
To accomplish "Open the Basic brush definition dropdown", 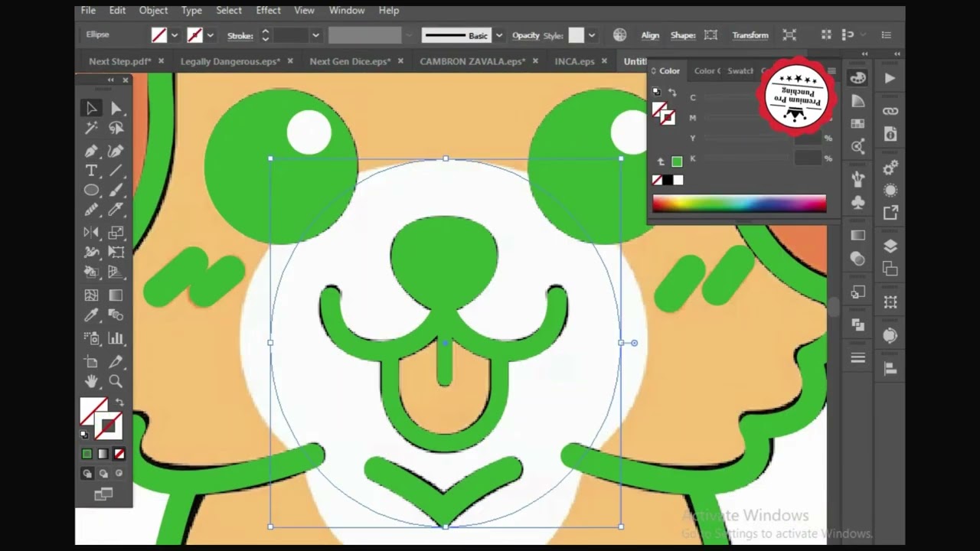I will click(x=499, y=35).
